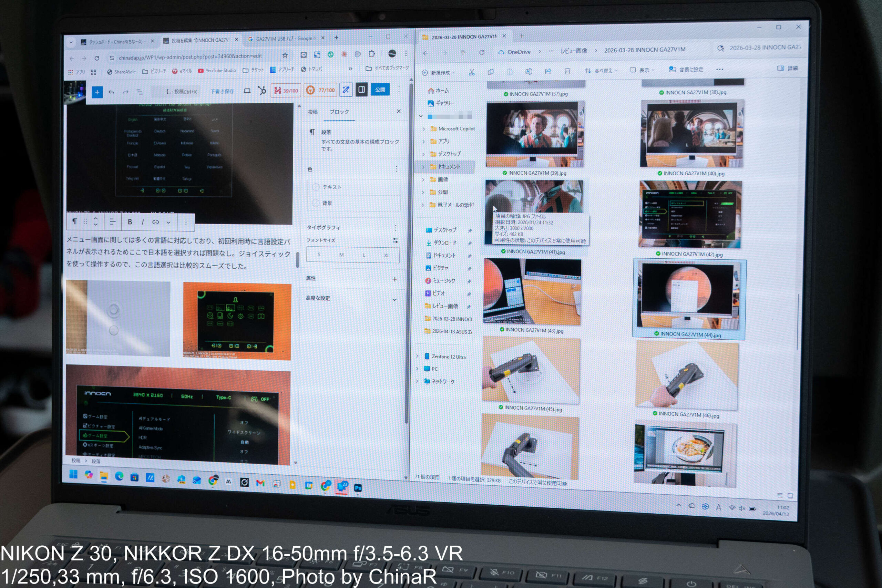Select font size M option
The height and width of the screenshot is (588, 882).
coord(341,255)
